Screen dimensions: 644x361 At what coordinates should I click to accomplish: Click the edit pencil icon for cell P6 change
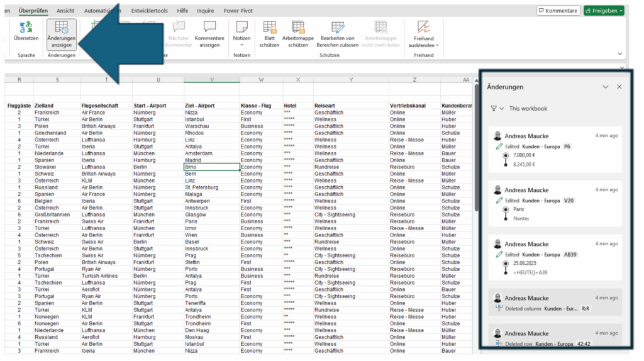(499, 146)
